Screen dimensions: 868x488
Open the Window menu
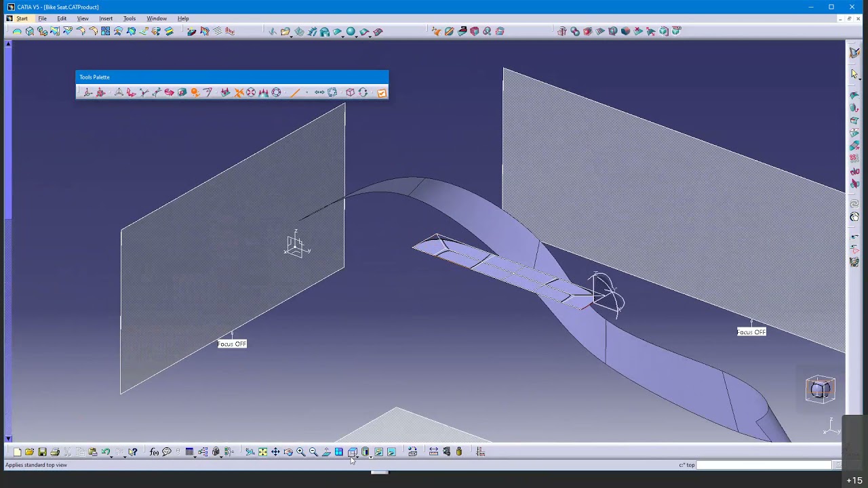click(x=157, y=18)
